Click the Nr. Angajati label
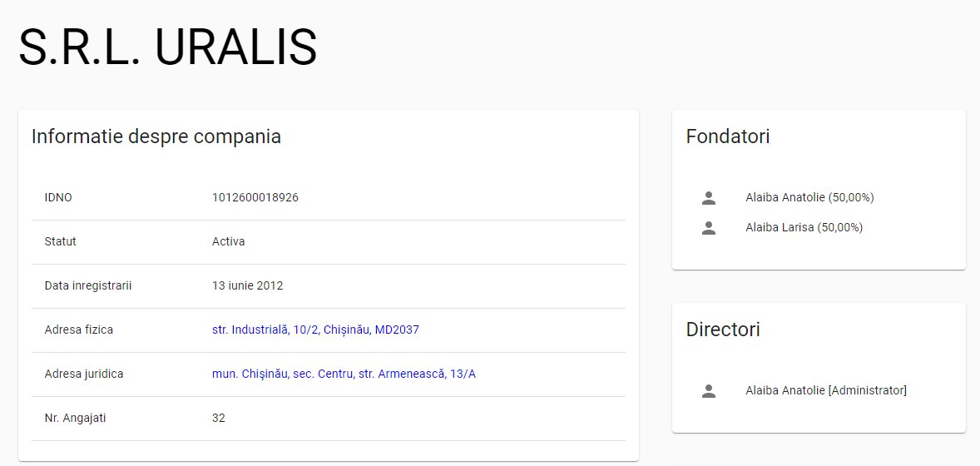 coord(75,418)
